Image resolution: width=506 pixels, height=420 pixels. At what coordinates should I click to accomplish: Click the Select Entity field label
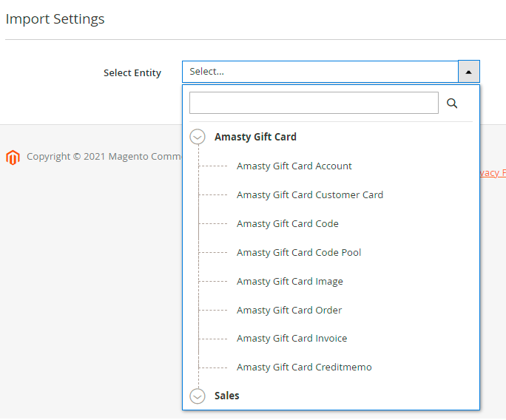(132, 73)
